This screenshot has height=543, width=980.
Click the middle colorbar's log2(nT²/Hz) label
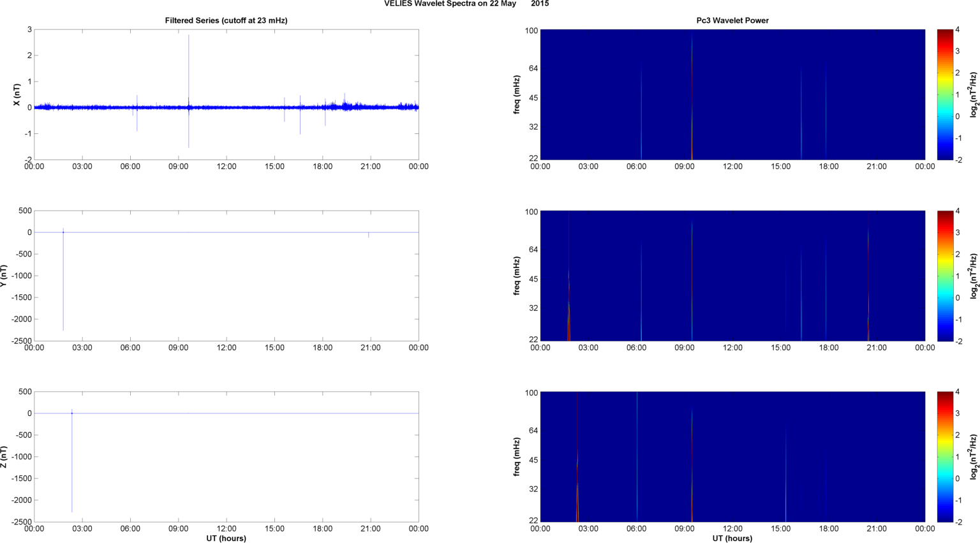(x=974, y=276)
